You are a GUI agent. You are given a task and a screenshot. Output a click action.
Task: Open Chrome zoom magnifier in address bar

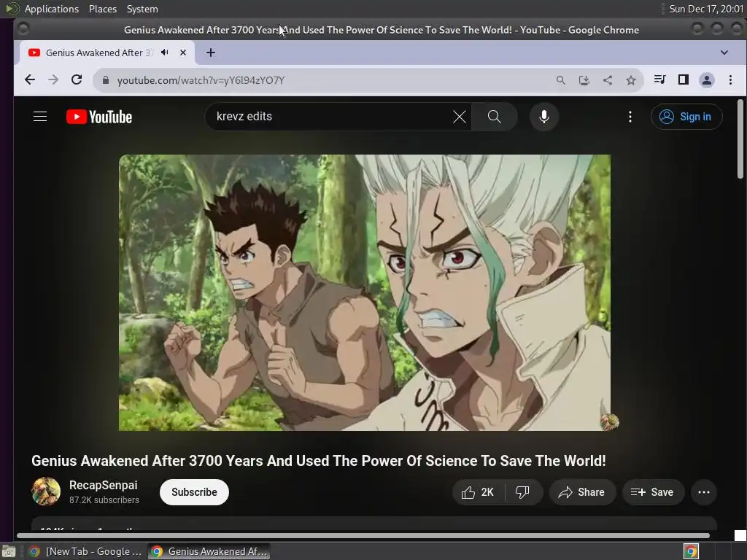561,80
